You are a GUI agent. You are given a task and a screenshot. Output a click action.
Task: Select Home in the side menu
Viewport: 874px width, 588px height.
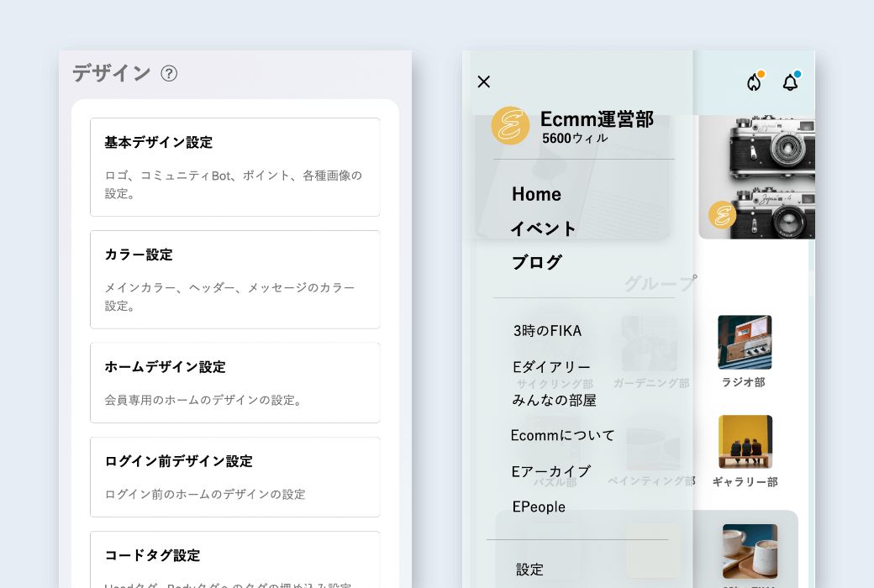[x=536, y=194]
